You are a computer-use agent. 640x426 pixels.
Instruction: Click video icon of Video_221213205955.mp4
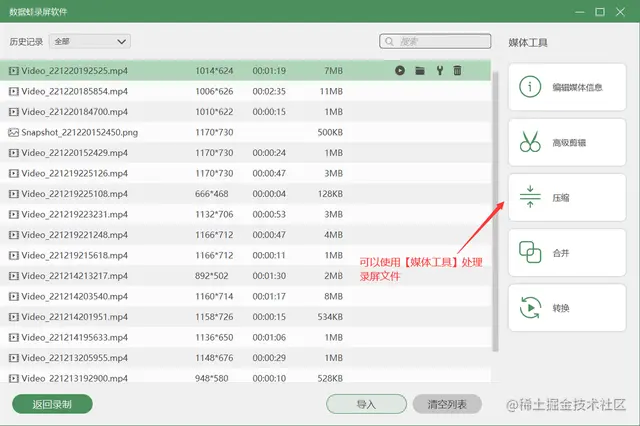(14, 358)
